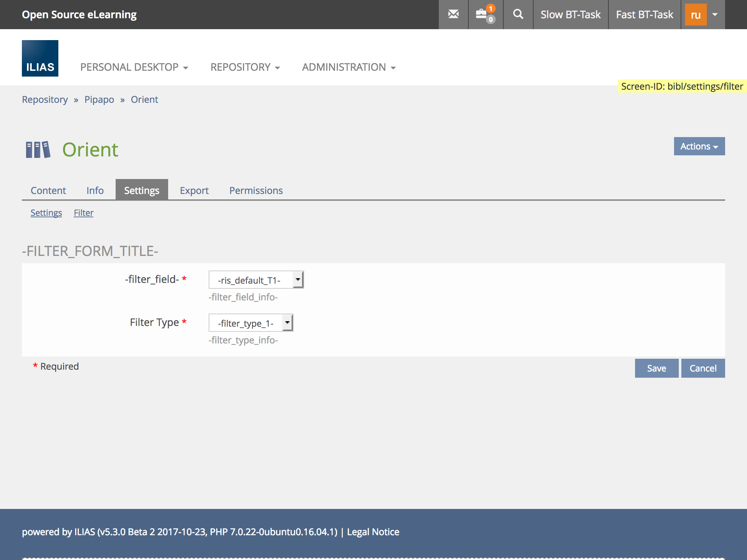The height and width of the screenshot is (560, 747).
Task: Open the Personal Desktop menu
Action: click(x=134, y=67)
